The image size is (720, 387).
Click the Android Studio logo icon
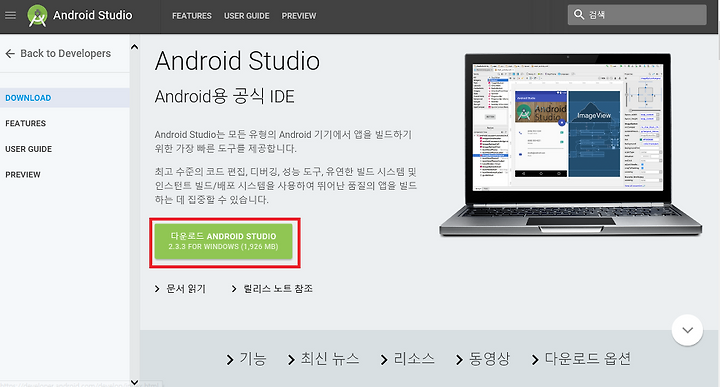pos(37,16)
